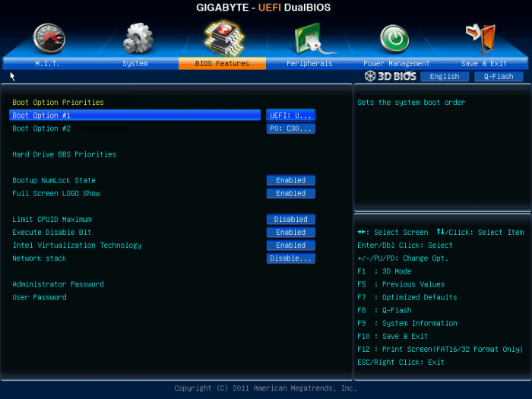Click the System gears icon
Viewport: 532px width, 399px height.
[138, 38]
